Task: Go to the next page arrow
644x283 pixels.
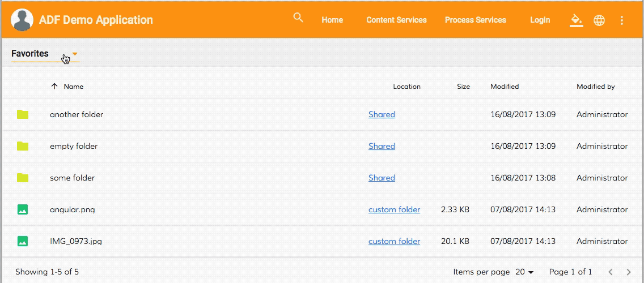Action: tap(628, 272)
